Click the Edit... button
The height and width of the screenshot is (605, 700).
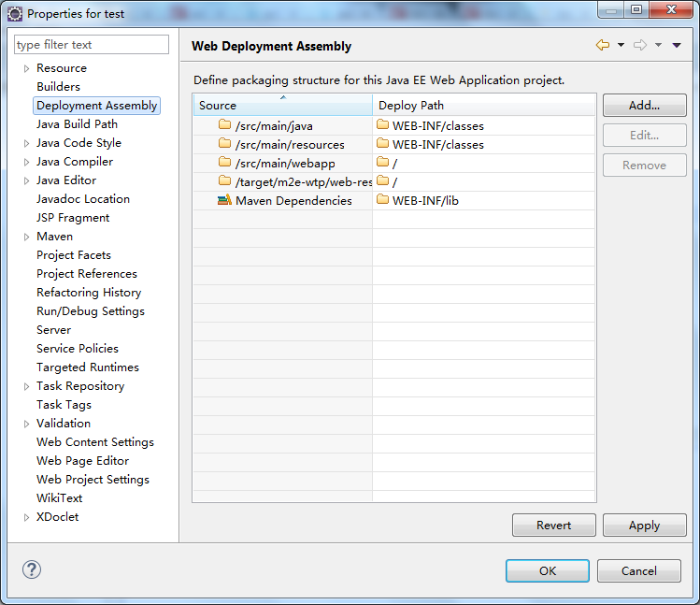pyautogui.click(x=644, y=136)
